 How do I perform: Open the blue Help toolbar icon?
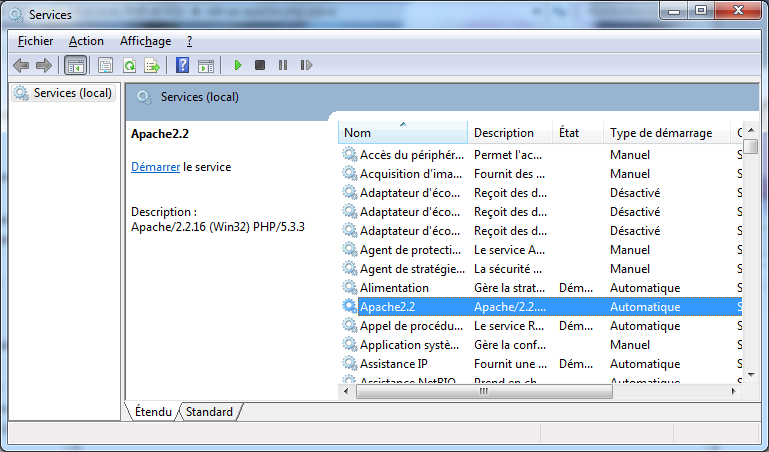[182, 65]
